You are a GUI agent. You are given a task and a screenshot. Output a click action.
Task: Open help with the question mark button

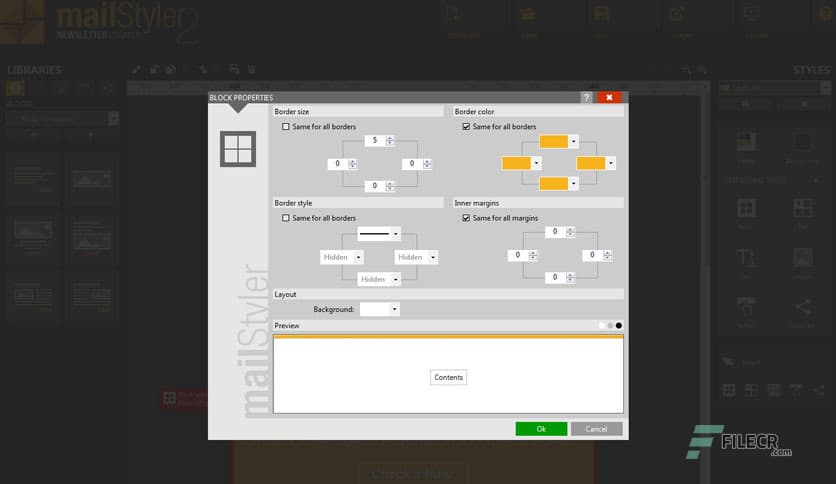(x=586, y=98)
